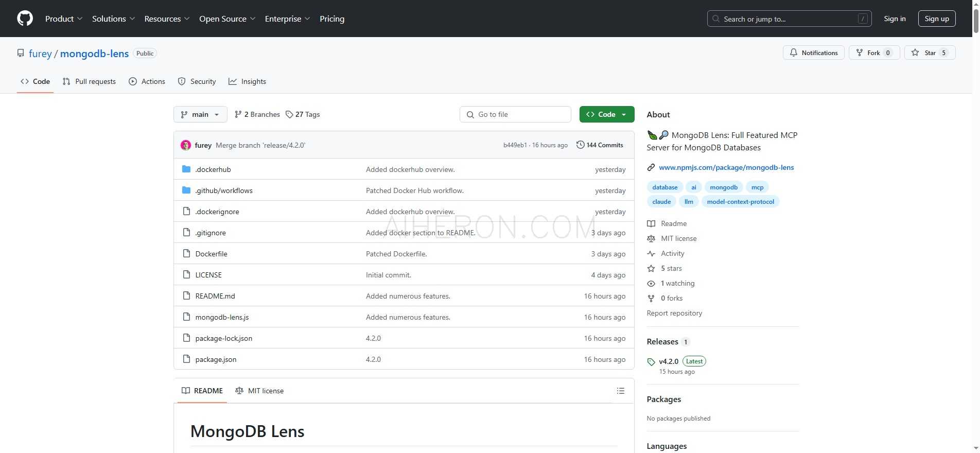Click the link chain icon near npmjs URL
This screenshot has width=980, height=453.
pos(651,167)
